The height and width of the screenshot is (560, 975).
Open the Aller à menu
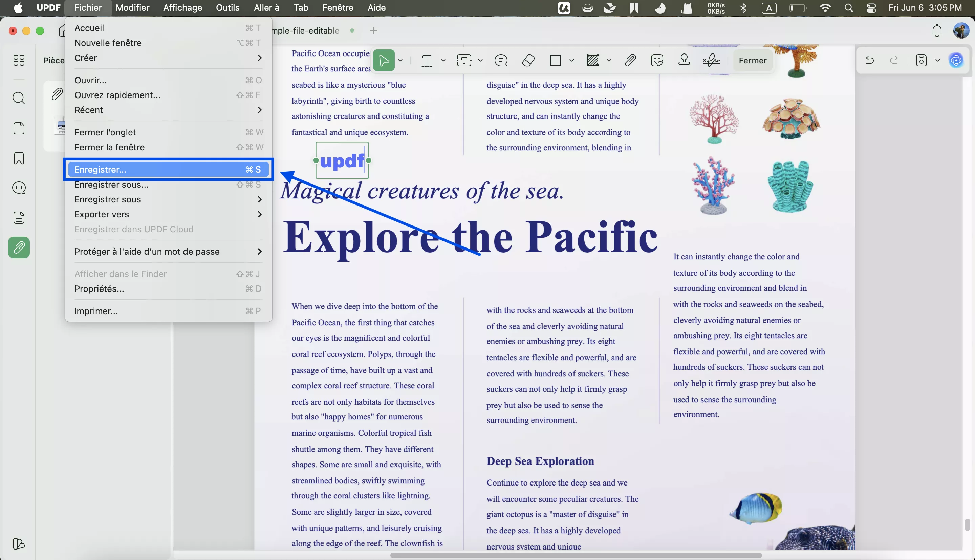coord(266,8)
